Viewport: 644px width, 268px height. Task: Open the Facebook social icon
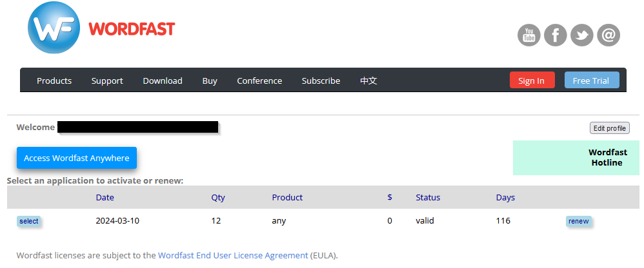click(x=556, y=35)
